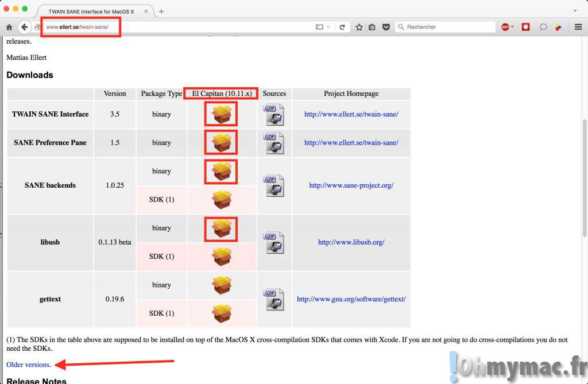Visit sane-project.org link
This screenshot has height=384, width=588.
point(351,185)
